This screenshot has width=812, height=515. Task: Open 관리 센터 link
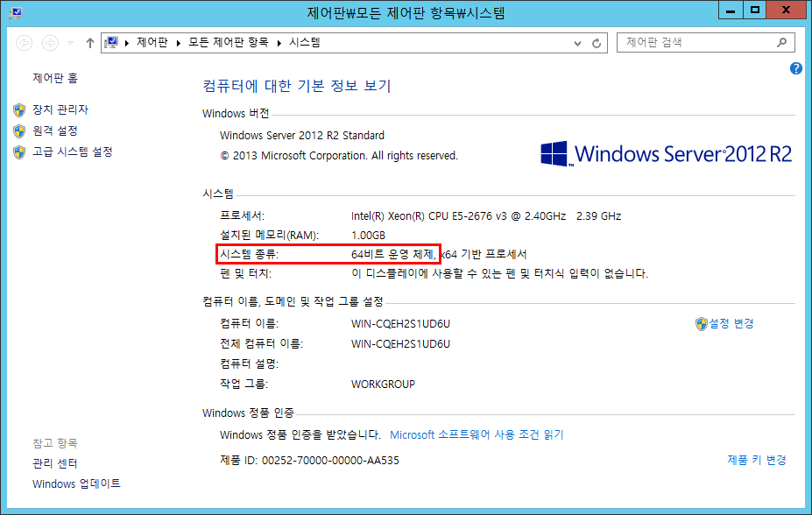(55, 463)
